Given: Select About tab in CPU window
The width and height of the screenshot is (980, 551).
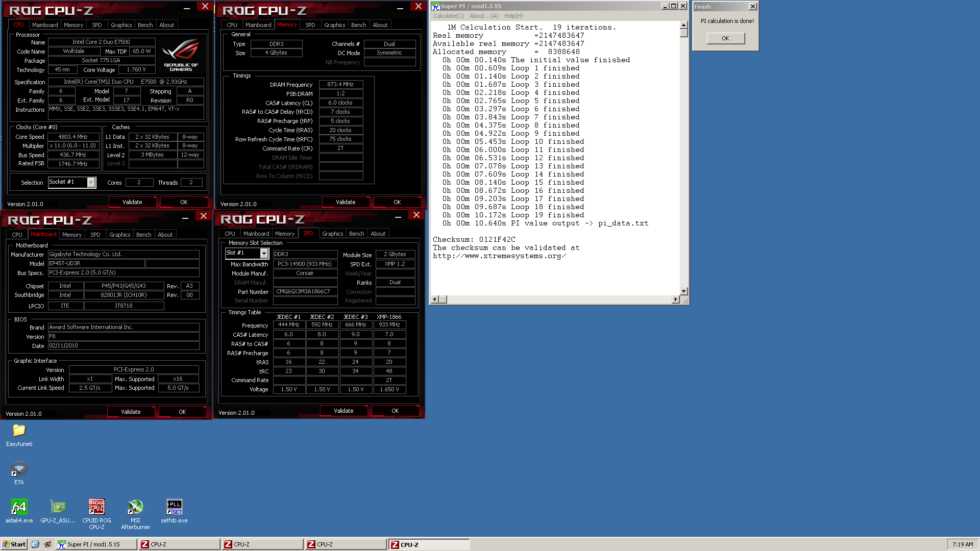Looking at the screenshot, I should click(x=166, y=25).
